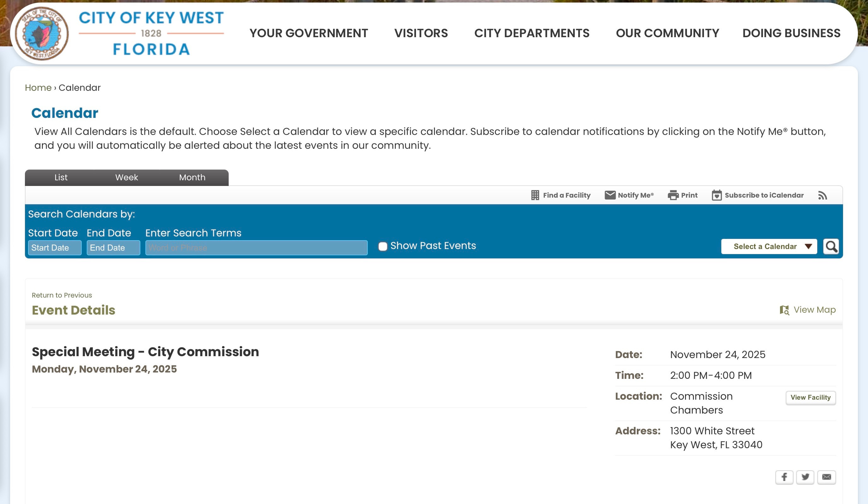Click the Start Date input field
The height and width of the screenshot is (504, 868).
click(55, 248)
